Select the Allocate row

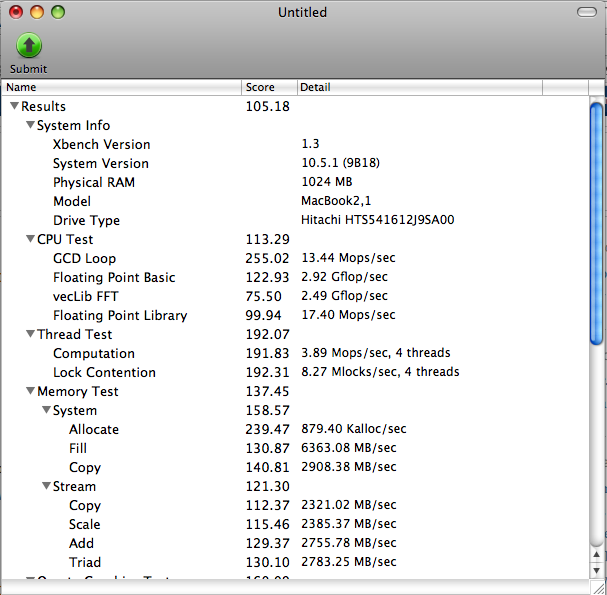pos(295,429)
